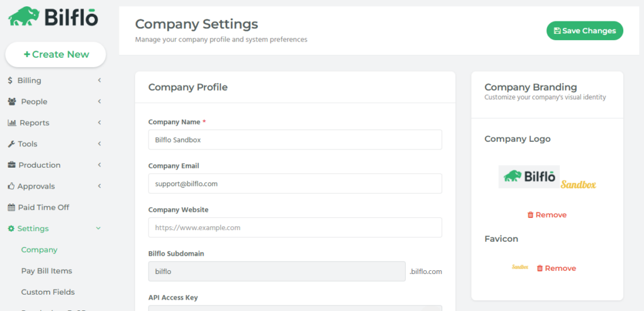Remove the Company Logo image
Viewport: 644px width, 311px height.
coord(547,215)
